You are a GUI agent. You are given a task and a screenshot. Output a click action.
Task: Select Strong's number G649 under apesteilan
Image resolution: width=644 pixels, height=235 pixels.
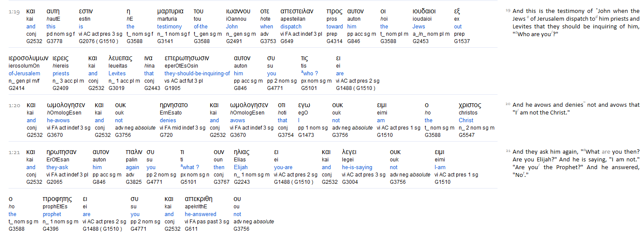click(x=288, y=41)
